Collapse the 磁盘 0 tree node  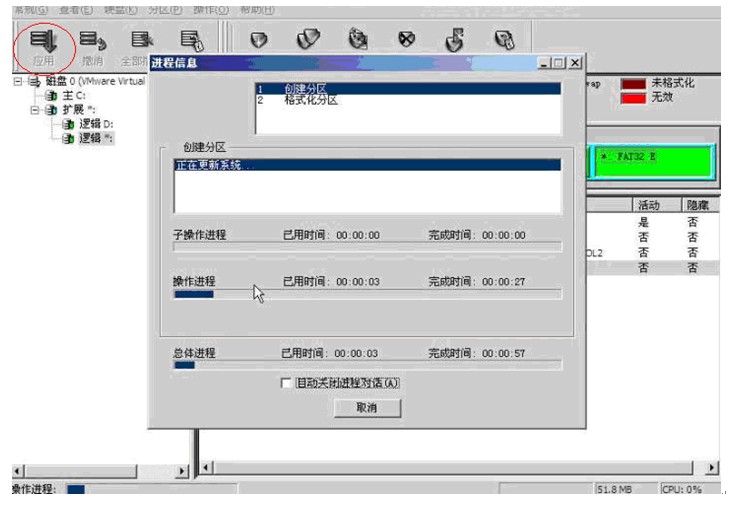[x=18, y=83]
